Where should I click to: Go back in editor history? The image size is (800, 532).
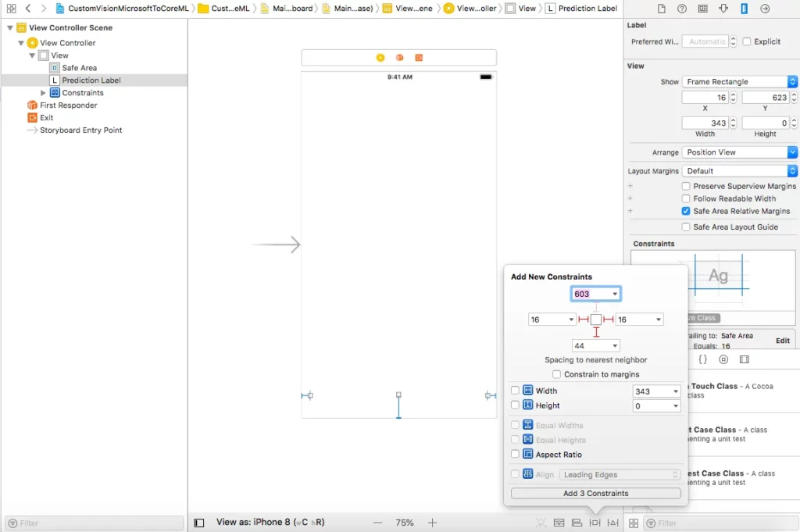coord(28,9)
